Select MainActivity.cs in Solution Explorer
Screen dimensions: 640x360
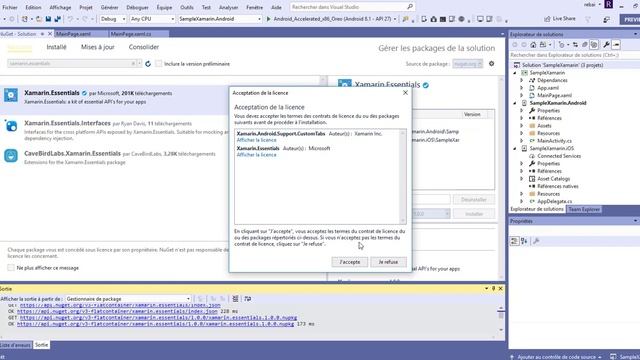click(554, 141)
